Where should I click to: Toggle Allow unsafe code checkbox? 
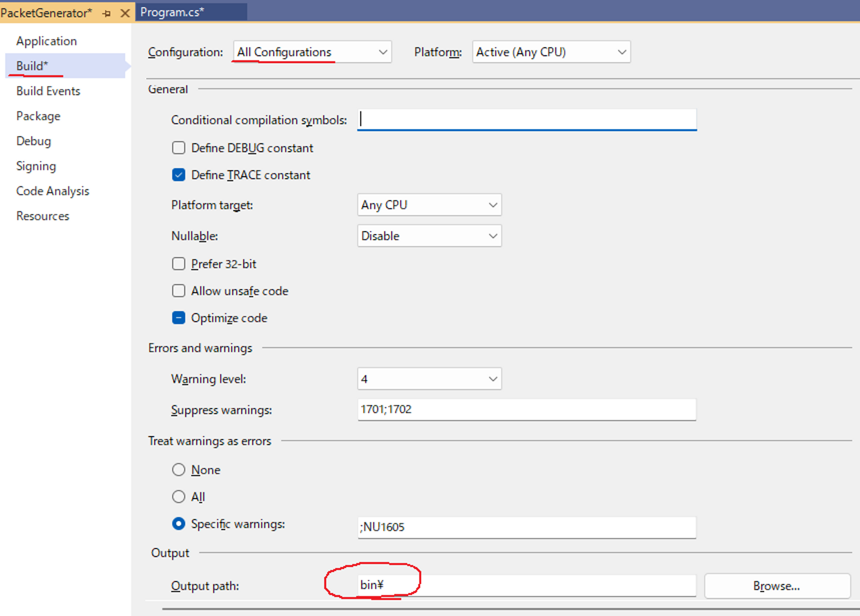(x=178, y=291)
